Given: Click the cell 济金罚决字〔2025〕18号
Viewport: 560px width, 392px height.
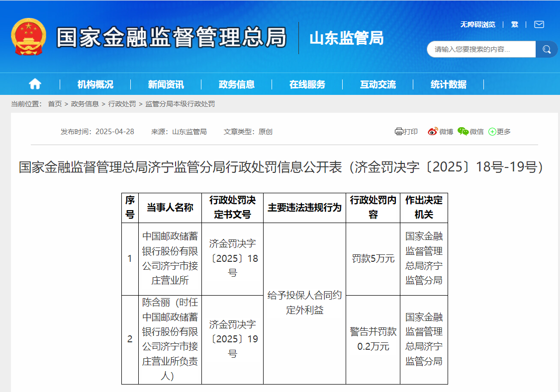Looking at the screenshot, I should coord(232,258).
